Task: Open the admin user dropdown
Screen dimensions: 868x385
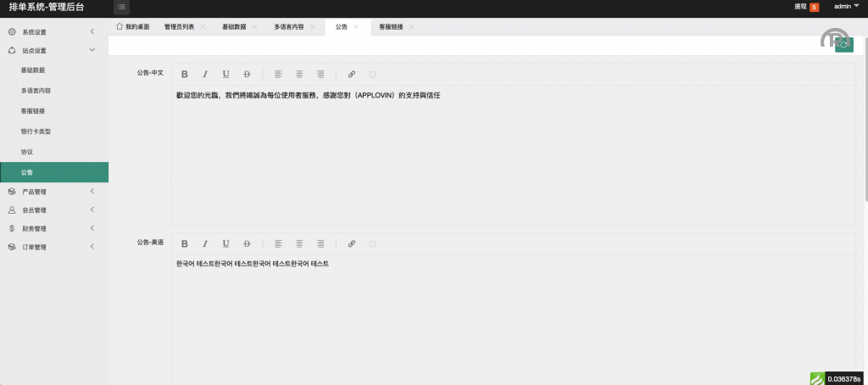Action: tap(846, 6)
